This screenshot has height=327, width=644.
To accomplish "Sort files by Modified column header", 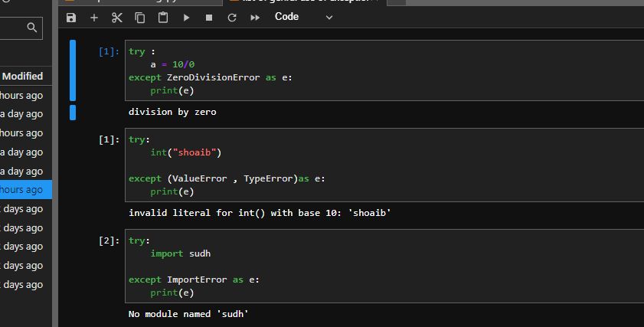I will (23, 76).
